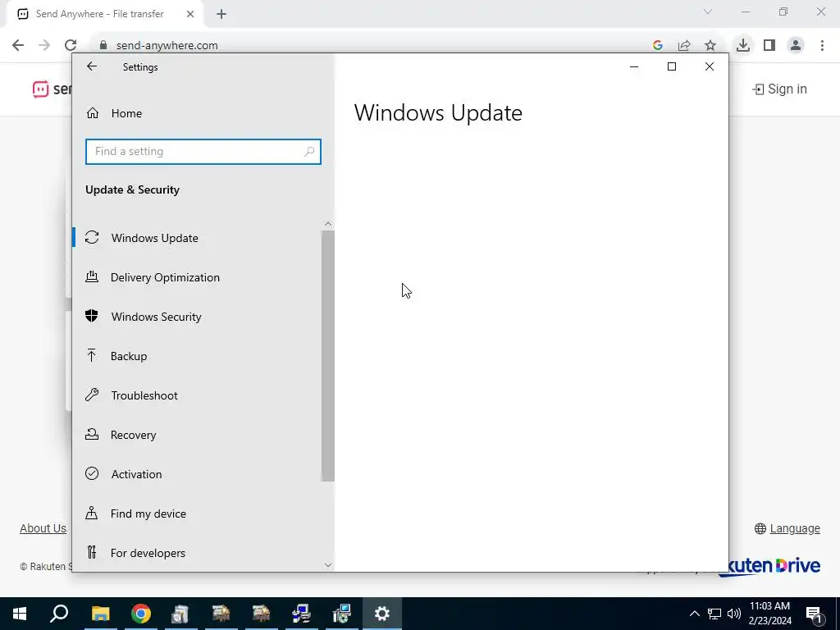Reload the Chrome page
The width and height of the screenshot is (840, 630).
click(71, 45)
